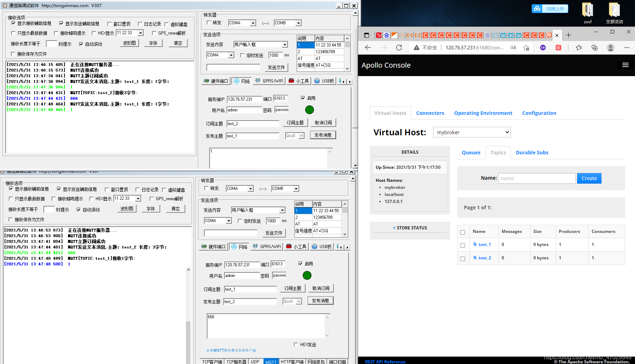Viewport: 635px width, 364px height.
Task: Click 取消订阅 button in bottom window
Action: click(321, 288)
